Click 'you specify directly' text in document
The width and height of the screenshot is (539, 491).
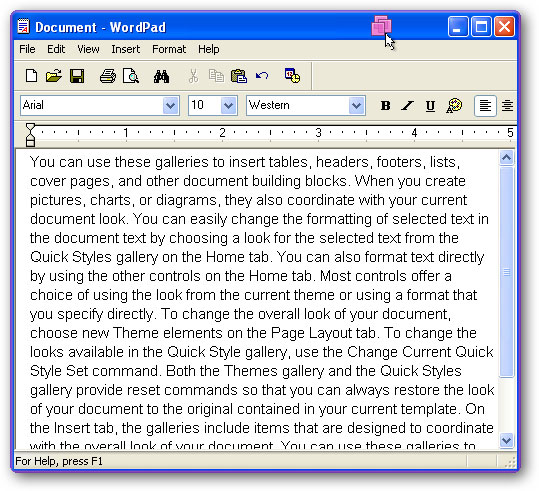[91, 314]
